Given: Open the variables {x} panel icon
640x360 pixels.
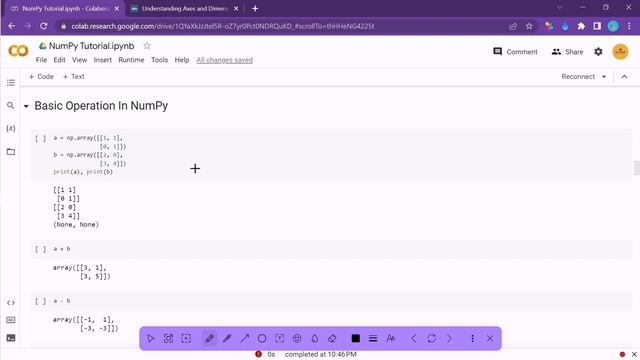Looking at the screenshot, I should pyautogui.click(x=11, y=129).
